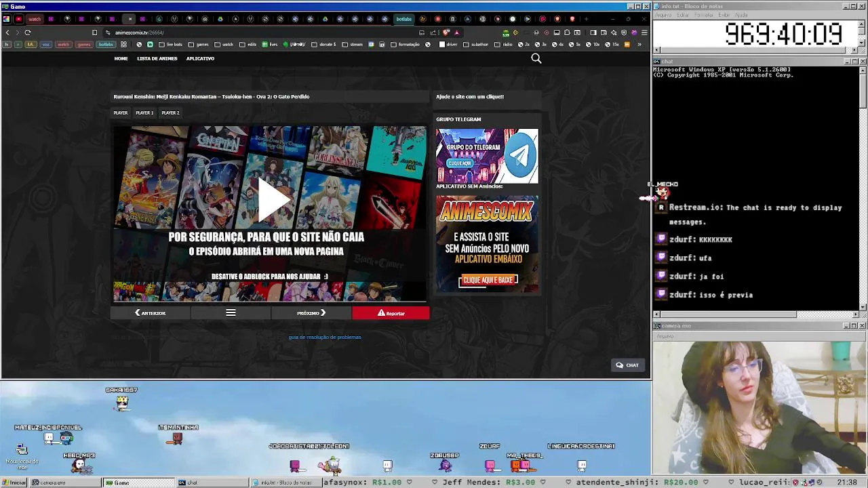868x488 pixels.
Task: Open the 'lives' sheets bookmark
Action: [x=270, y=45]
